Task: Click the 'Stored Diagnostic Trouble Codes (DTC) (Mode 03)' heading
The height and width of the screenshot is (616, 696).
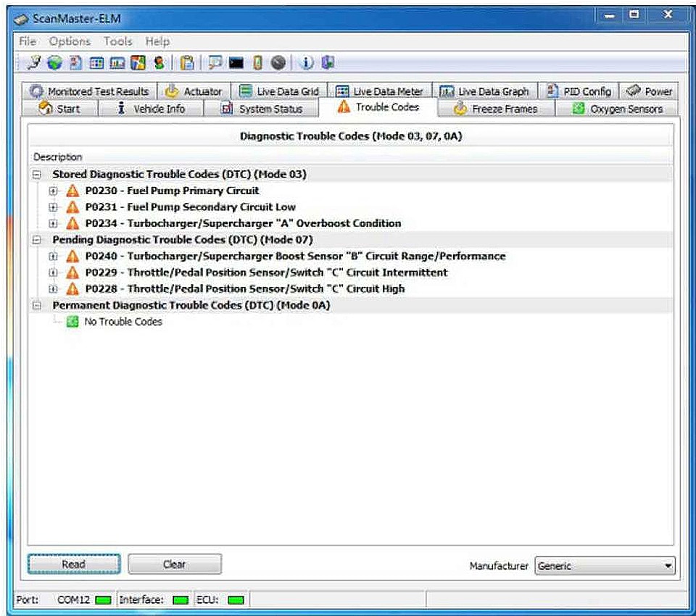Action: (x=179, y=175)
